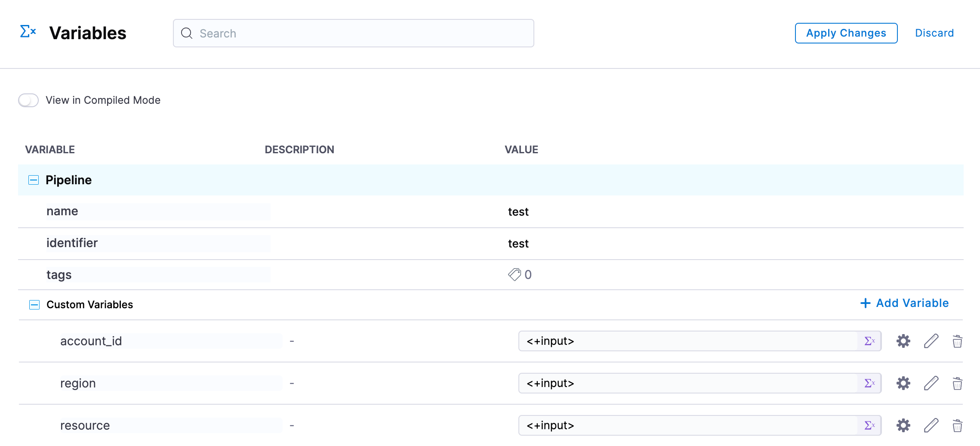
Task: Open value type selector for resource field
Action: 869,425
